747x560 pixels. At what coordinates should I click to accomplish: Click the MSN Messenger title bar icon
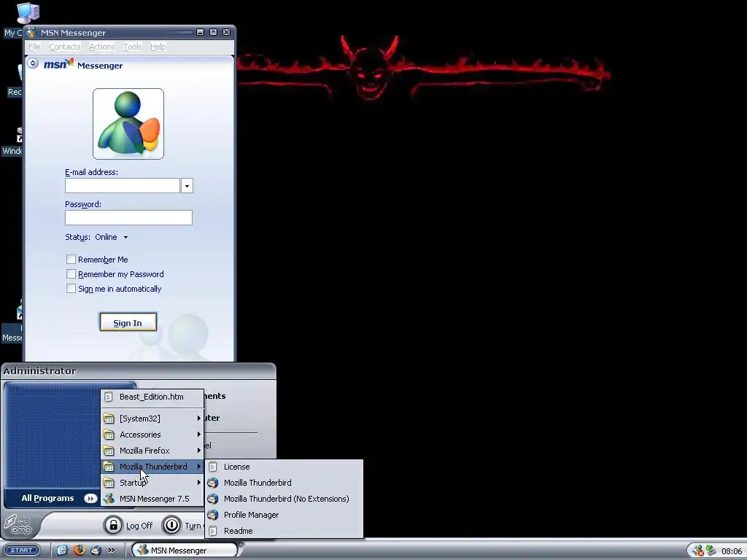click(31, 32)
